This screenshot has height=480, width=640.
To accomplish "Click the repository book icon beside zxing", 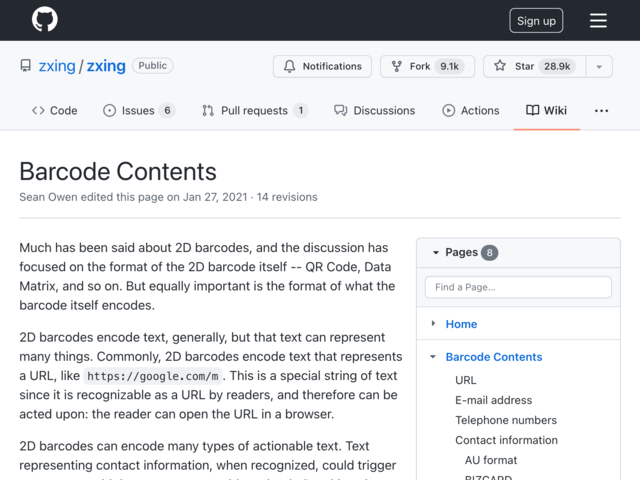I will tap(26, 66).
